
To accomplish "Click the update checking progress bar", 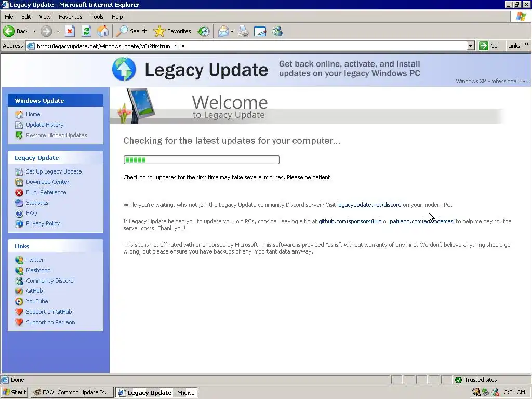I will (x=202, y=160).
